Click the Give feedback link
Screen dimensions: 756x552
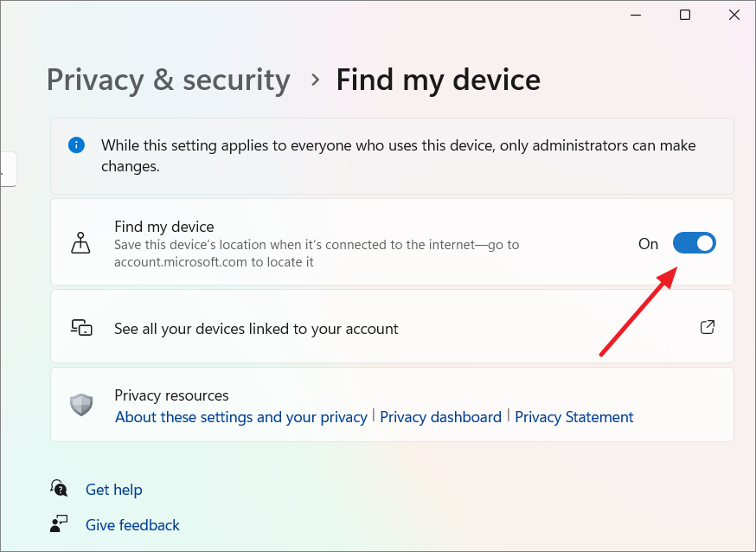coord(132,525)
